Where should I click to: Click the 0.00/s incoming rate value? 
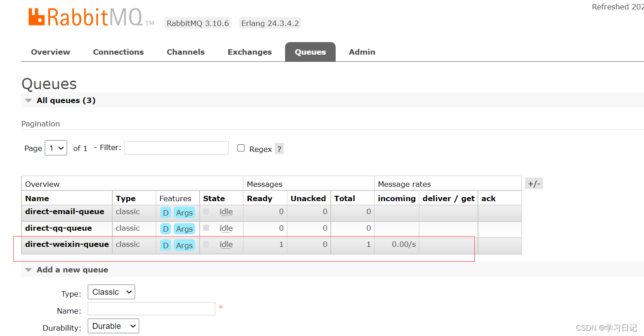click(x=404, y=244)
